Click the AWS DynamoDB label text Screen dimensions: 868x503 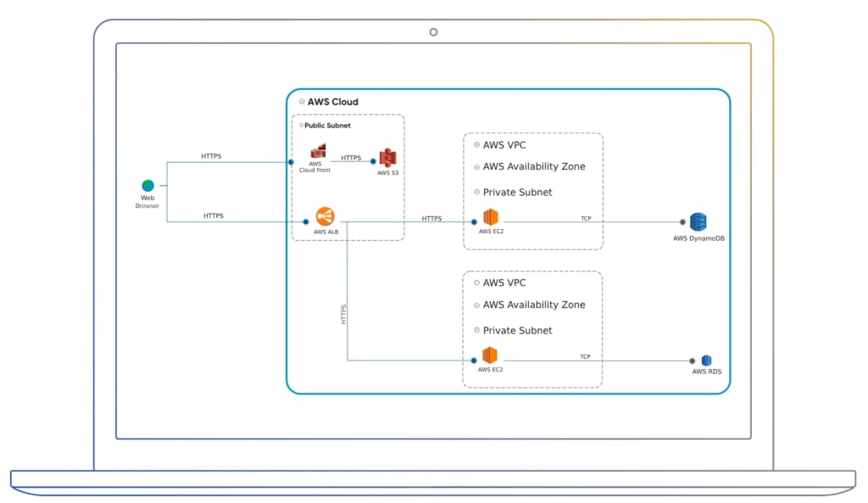pos(698,238)
